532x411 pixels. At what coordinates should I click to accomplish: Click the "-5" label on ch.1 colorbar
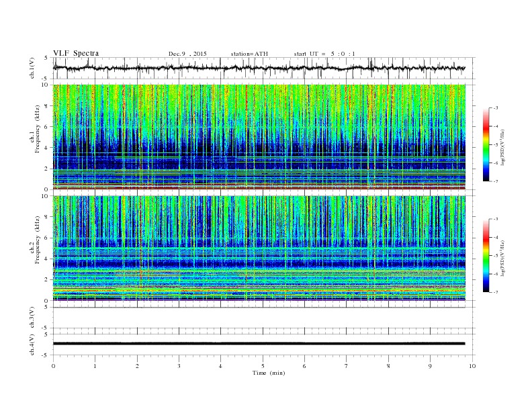[x=496, y=145]
